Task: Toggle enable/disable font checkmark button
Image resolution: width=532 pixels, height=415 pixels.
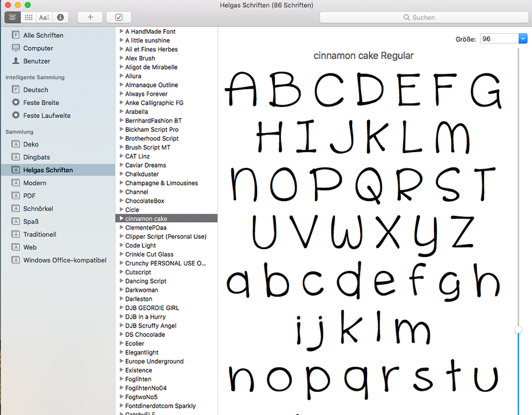Action: click(x=119, y=18)
